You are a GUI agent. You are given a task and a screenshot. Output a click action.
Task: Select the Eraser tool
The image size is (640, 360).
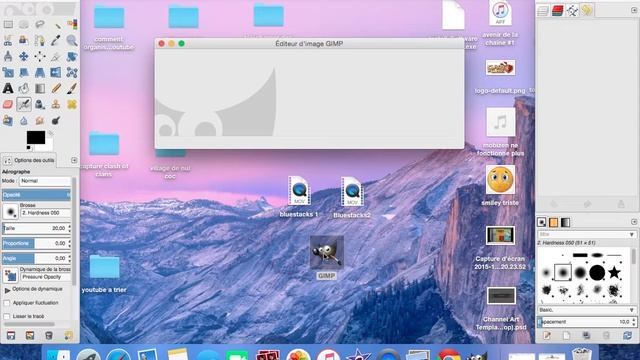[x=8, y=104]
